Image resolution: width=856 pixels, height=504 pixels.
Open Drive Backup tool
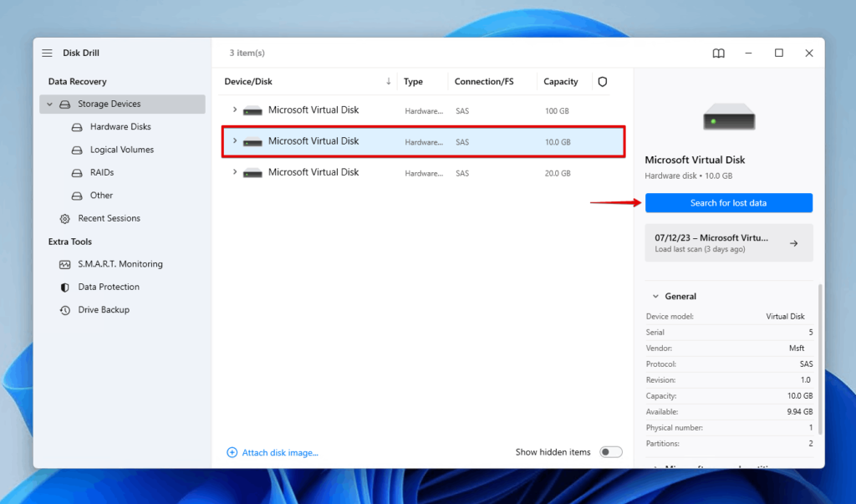tap(104, 310)
